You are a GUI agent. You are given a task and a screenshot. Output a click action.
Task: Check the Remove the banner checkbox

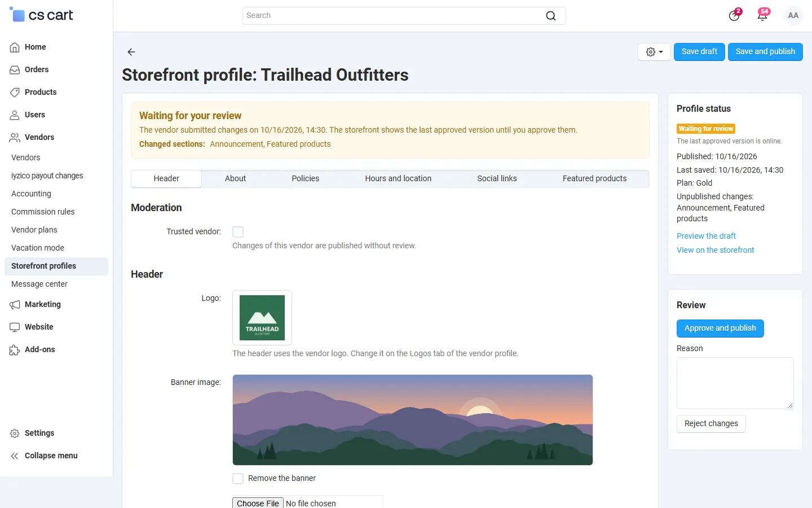point(238,479)
